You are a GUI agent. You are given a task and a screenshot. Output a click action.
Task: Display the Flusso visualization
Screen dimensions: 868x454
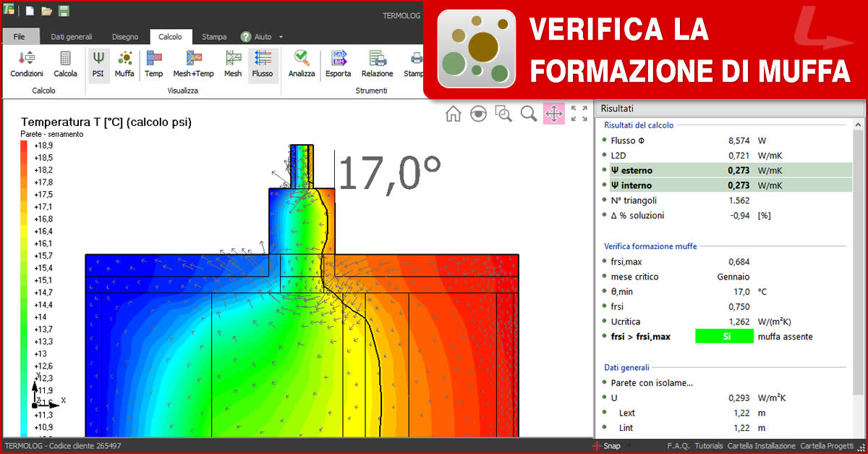coord(263,64)
